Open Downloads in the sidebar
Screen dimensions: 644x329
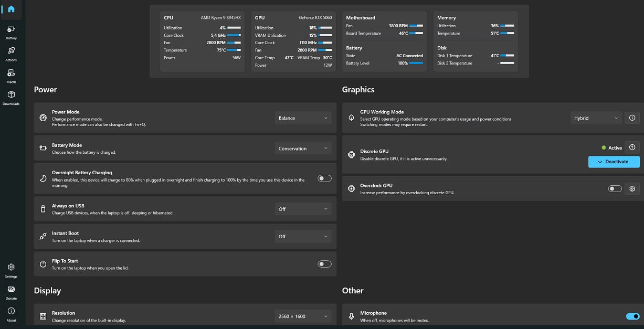[x=11, y=98]
